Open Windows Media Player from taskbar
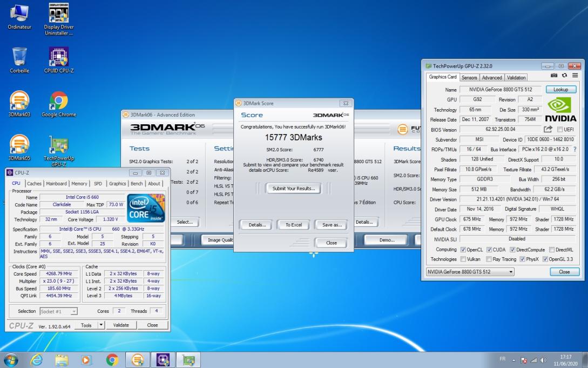Viewport: 588px width, 368px height. [86, 360]
